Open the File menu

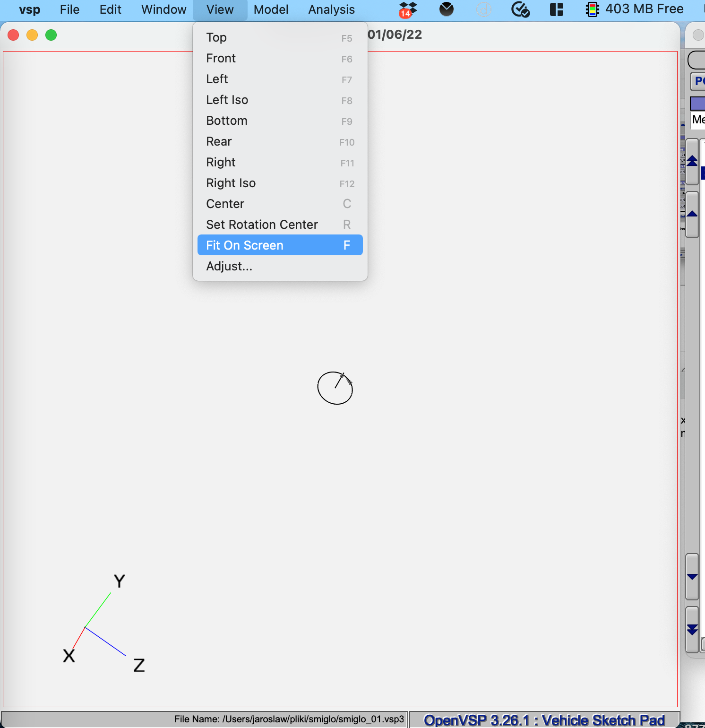tap(69, 9)
